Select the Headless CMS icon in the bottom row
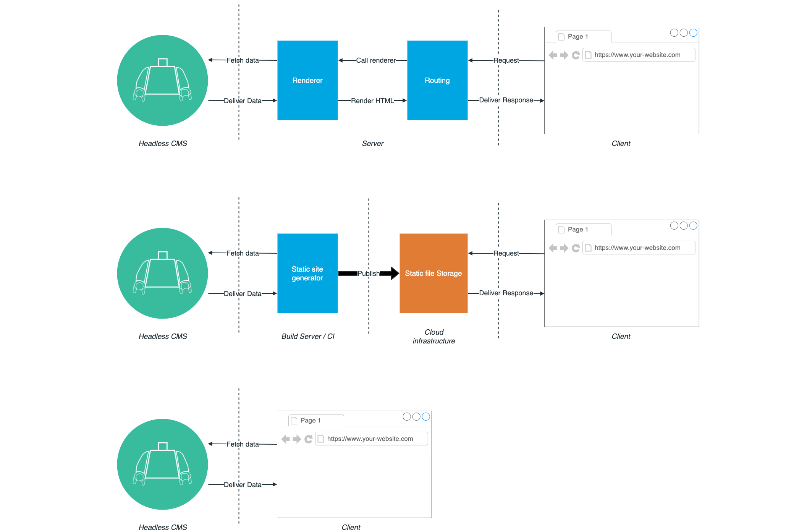Image resolution: width=812 pixels, height=531 pixels. point(162,464)
